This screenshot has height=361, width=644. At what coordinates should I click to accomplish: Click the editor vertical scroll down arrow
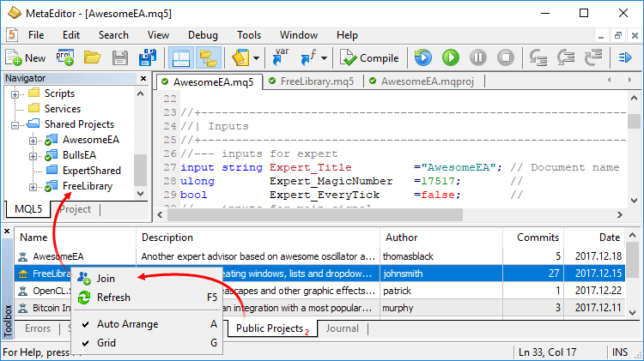pos(635,201)
